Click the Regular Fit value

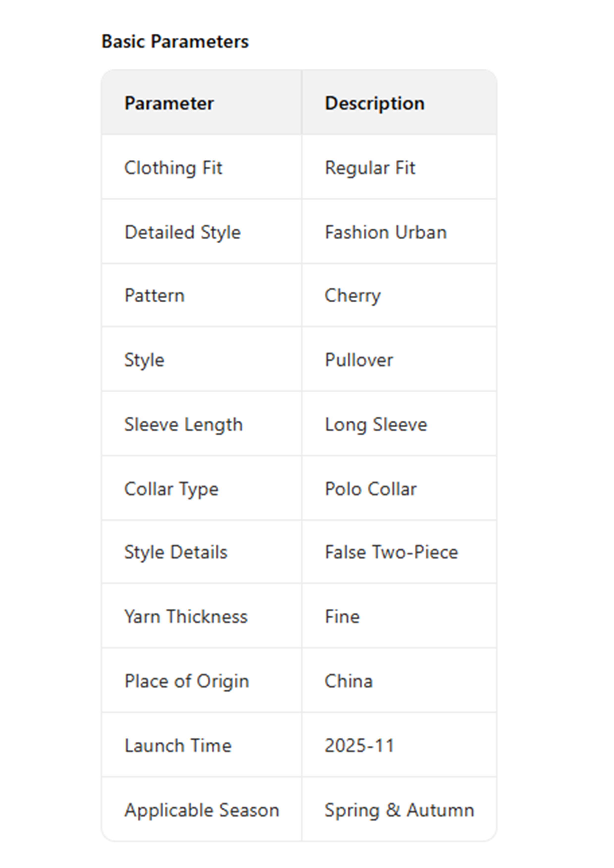click(370, 168)
